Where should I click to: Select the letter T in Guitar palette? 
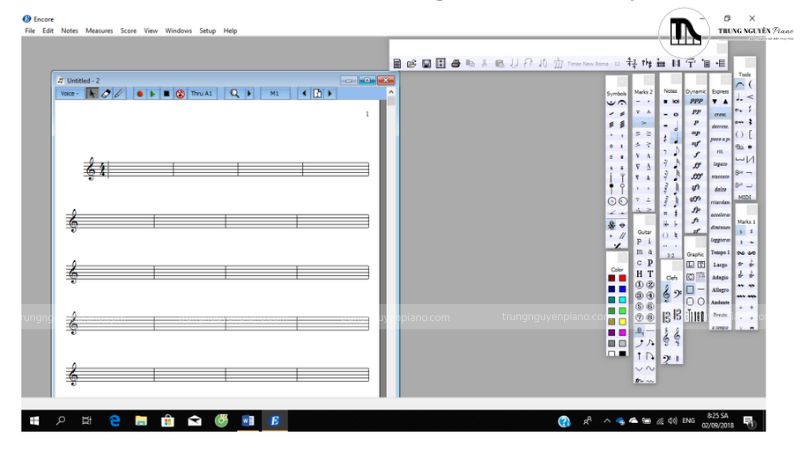pyautogui.click(x=651, y=274)
